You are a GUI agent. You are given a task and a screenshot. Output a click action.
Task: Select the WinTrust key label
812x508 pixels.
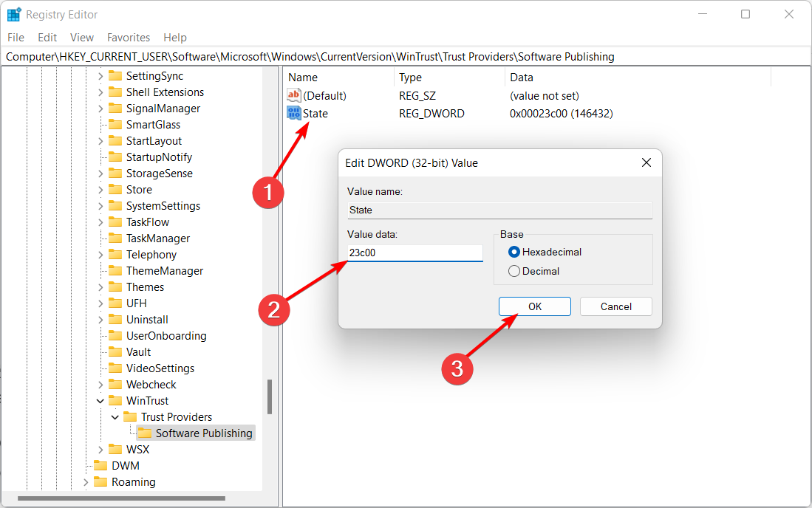(147, 401)
